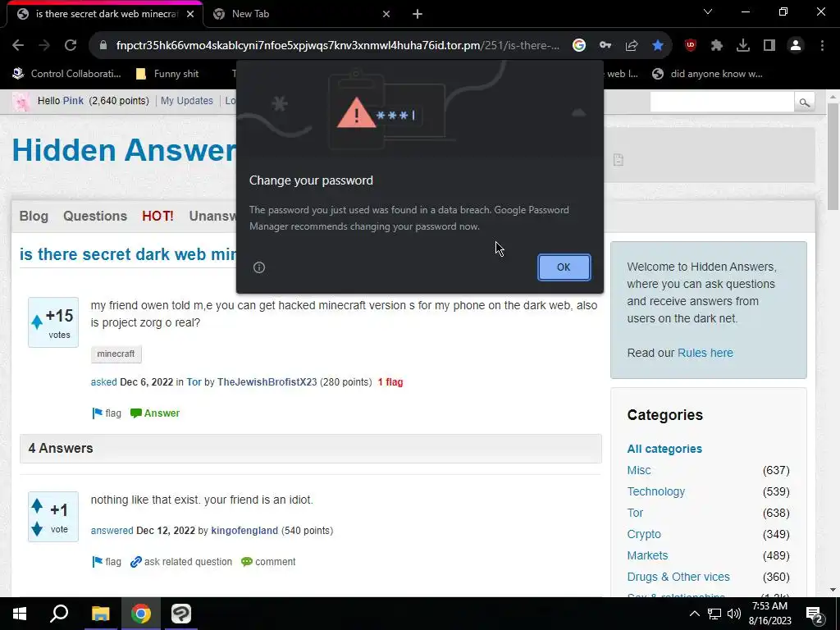
Task: Click the green Answer button
Action: coord(155,413)
